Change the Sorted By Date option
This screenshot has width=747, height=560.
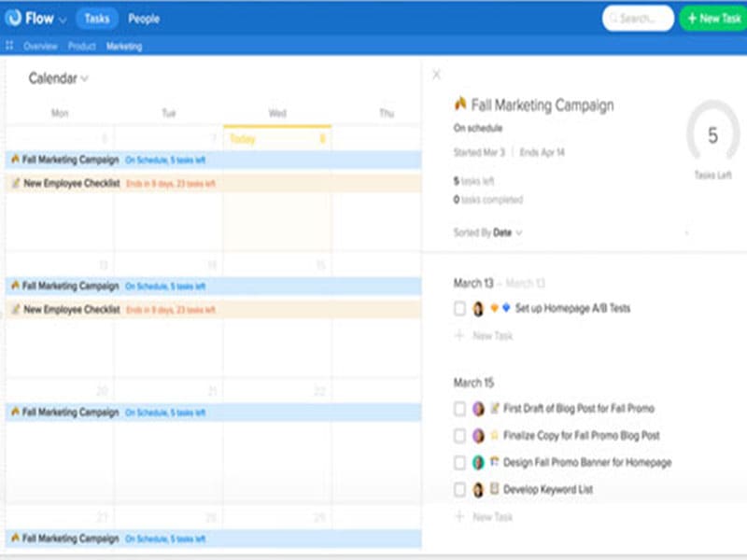coord(504,231)
